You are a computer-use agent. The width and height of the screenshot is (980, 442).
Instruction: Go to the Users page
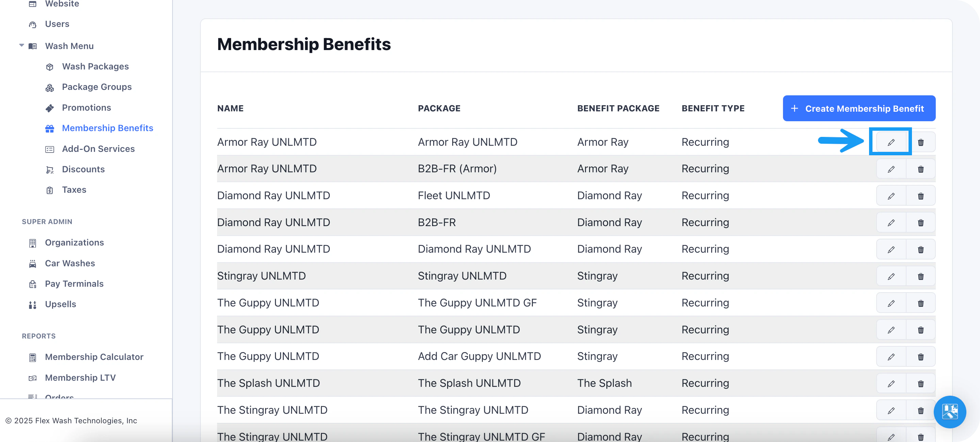pos(57,24)
